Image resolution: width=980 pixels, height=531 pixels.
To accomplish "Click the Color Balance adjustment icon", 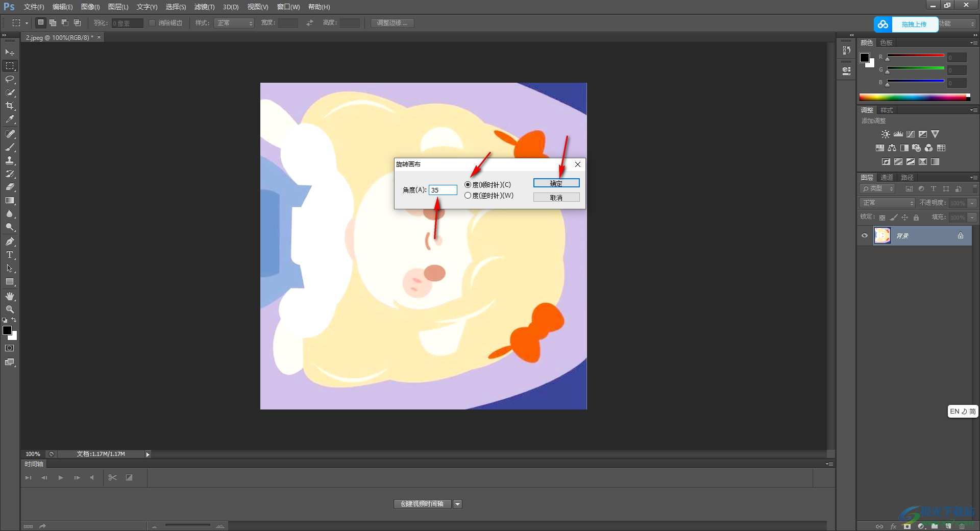I will click(892, 148).
